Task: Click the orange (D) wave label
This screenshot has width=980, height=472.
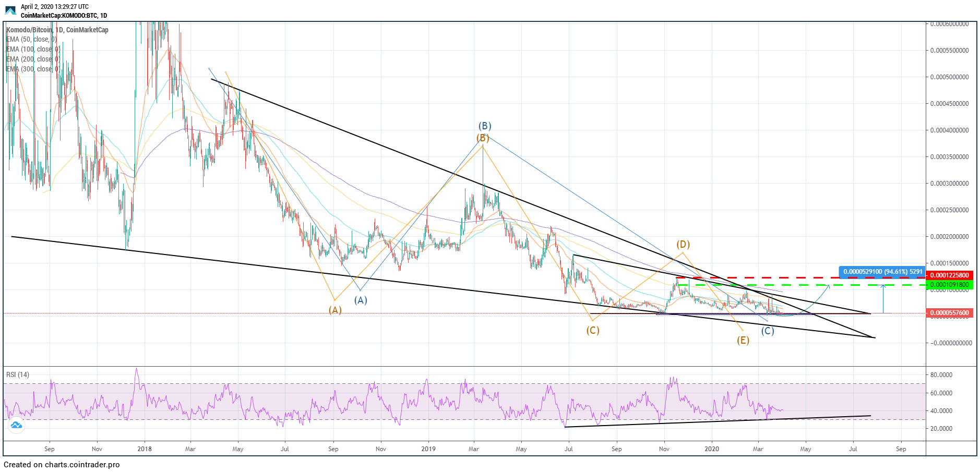Action: click(683, 244)
